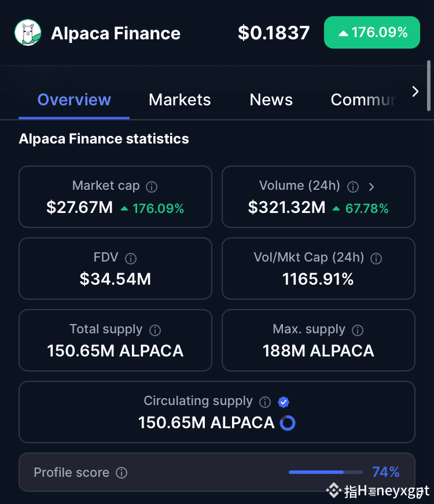Screen dimensions: 434x504
Task: Click the verified blue checkmark badge
Action: coord(283,402)
